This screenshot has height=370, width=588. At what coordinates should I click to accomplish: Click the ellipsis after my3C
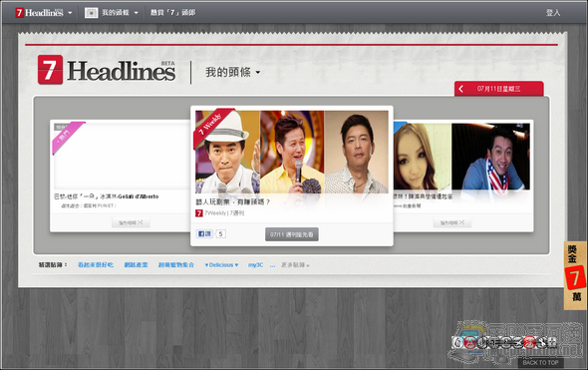pyautogui.click(x=273, y=265)
